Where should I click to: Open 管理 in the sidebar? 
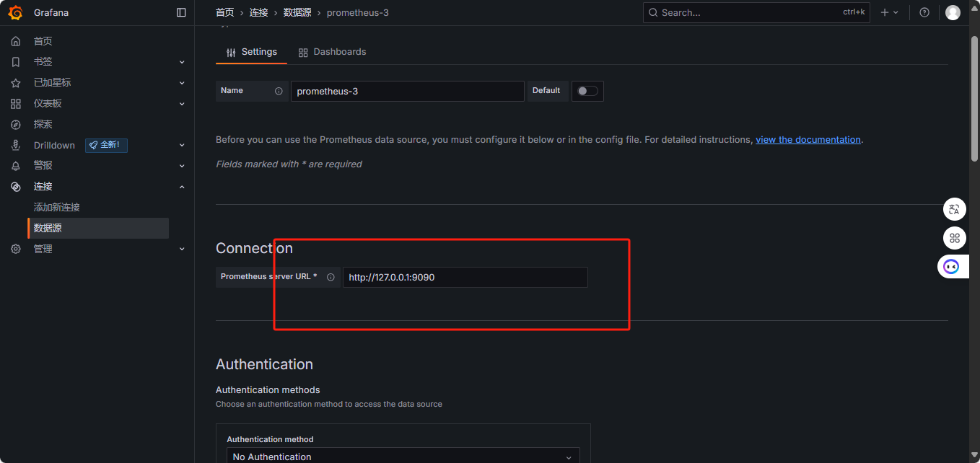tap(43, 249)
